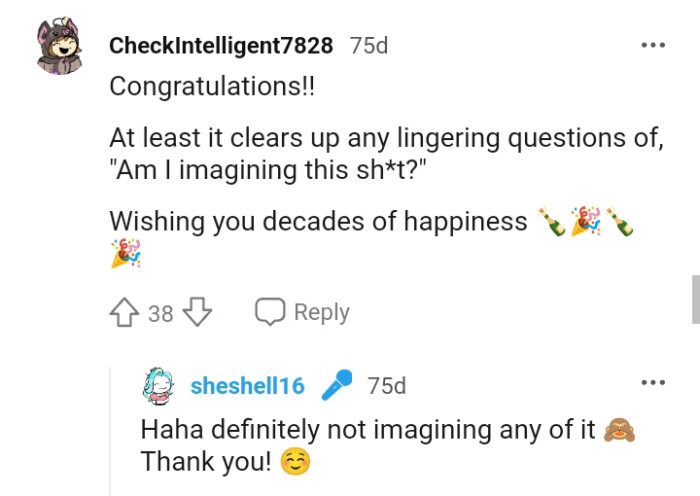Click the 38 vote count

pos(161,314)
